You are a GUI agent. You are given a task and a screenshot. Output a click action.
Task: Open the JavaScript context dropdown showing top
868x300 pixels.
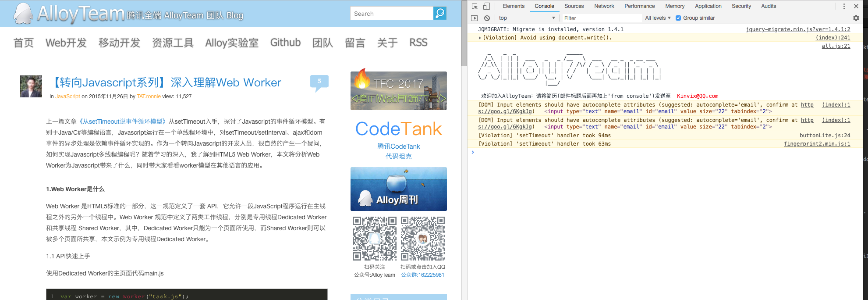(x=527, y=18)
